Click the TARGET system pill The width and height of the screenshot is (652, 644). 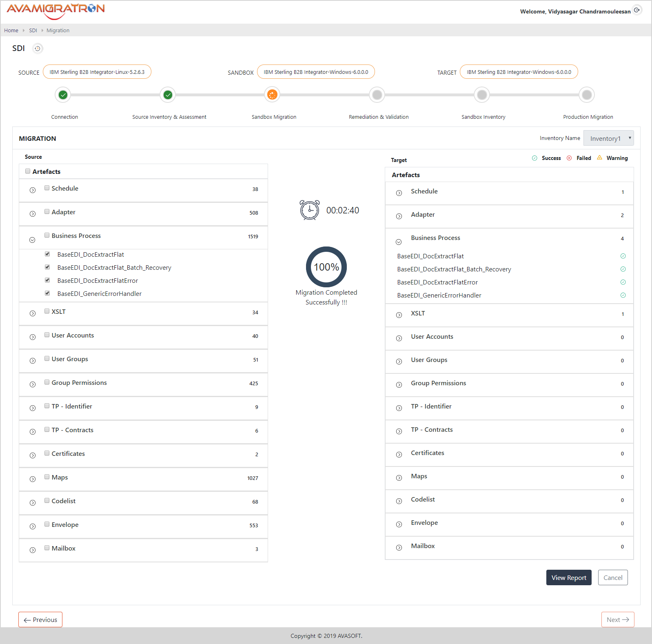519,72
